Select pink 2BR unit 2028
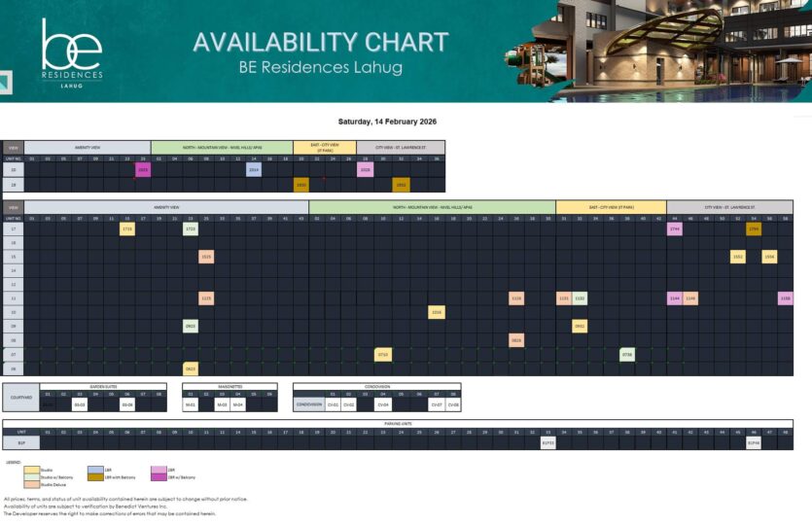This screenshot has height=525, width=812. click(x=365, y=170)
